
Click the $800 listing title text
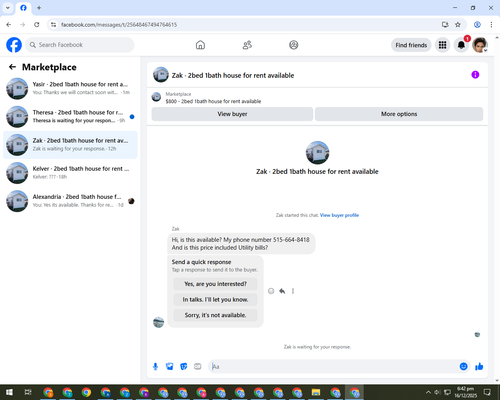point(213,101)
